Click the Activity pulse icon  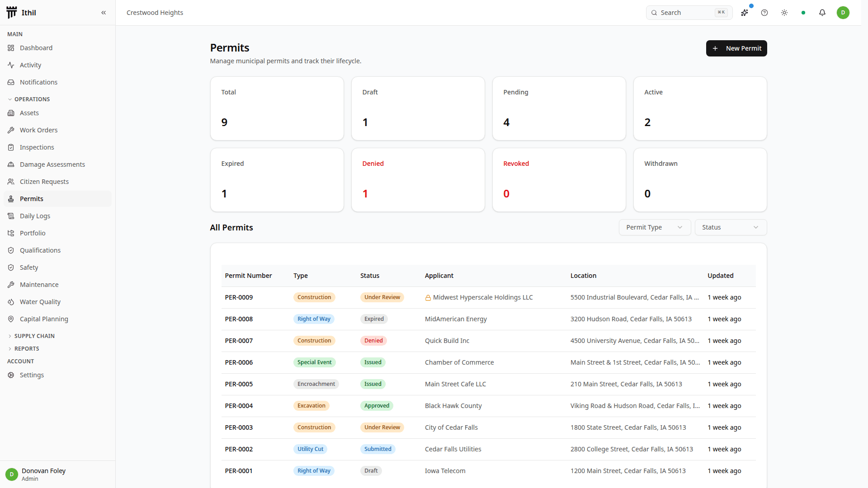point(11,65)
